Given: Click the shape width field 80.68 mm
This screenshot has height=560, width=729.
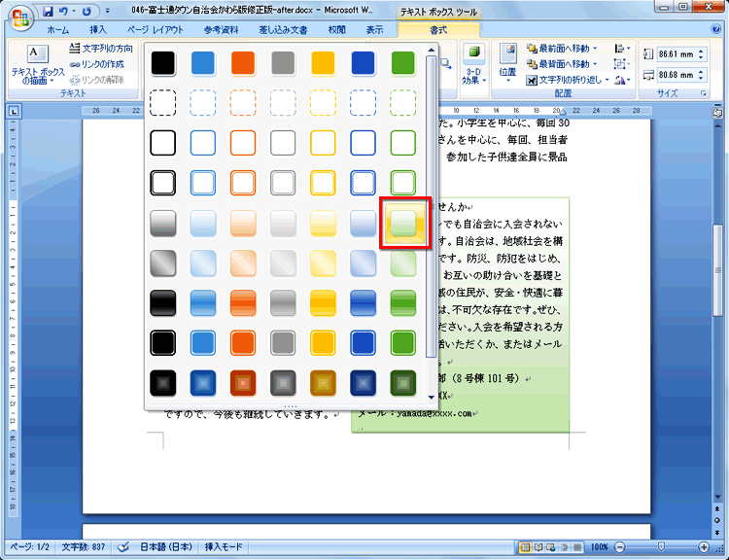Looking at the screenshot, I should click(676, 75).
